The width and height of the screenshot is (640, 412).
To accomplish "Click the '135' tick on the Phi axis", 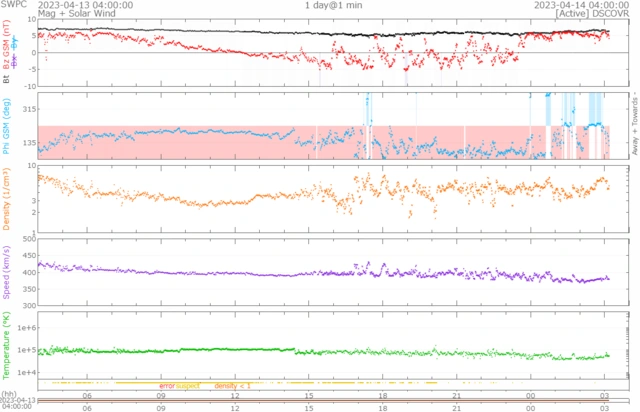I will [29, 143].
